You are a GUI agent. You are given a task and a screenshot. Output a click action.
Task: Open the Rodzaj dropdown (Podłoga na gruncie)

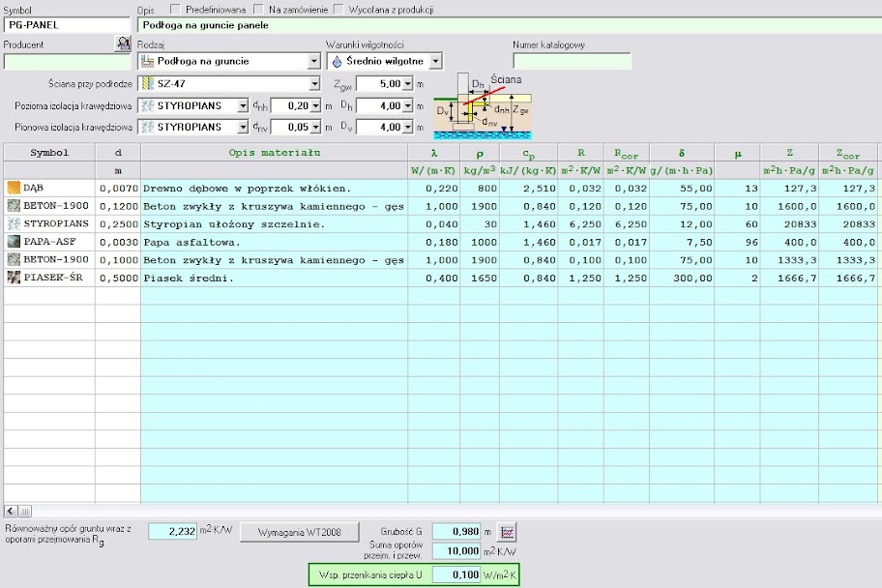(x=313, y=61)
